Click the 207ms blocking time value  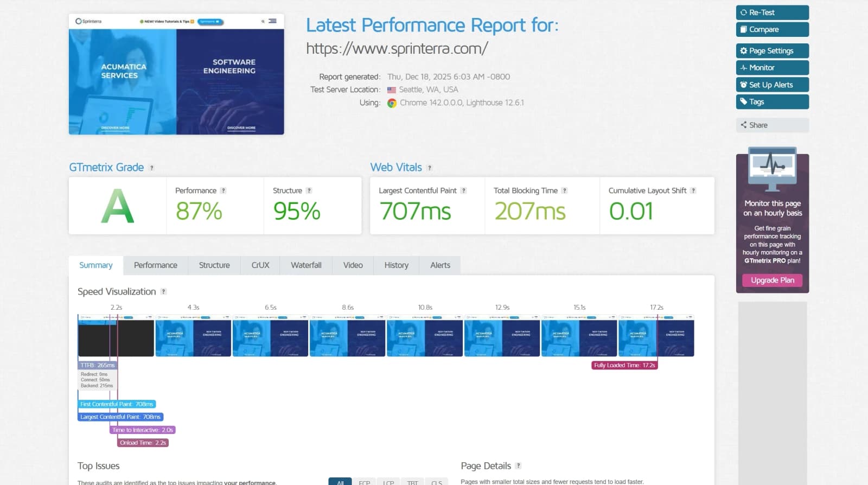point(530,212)
